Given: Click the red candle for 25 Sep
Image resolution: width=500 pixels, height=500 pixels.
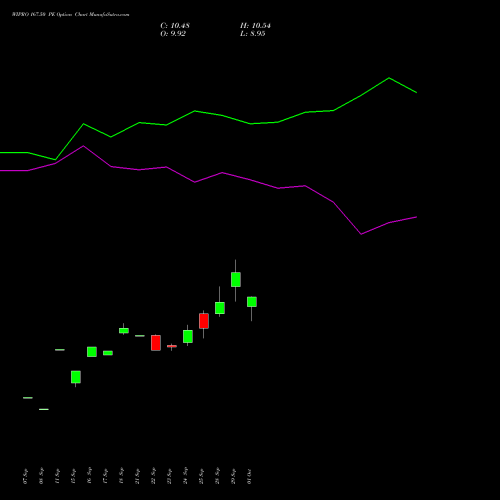Looking at the screenshot, I should tap(204, 321).
